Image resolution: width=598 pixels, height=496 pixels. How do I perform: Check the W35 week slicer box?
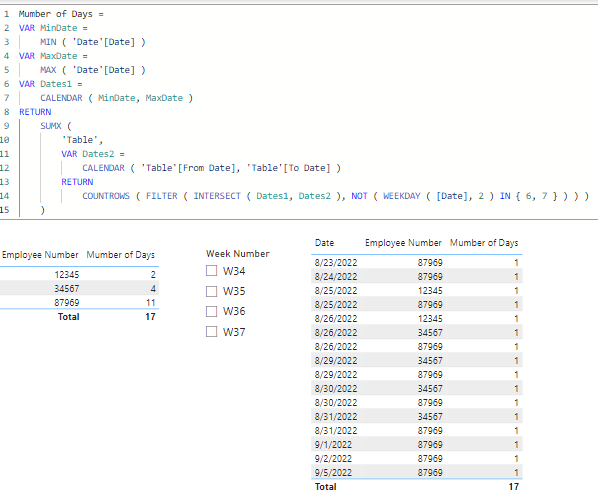pyautogui.click(x=211, y=291)
